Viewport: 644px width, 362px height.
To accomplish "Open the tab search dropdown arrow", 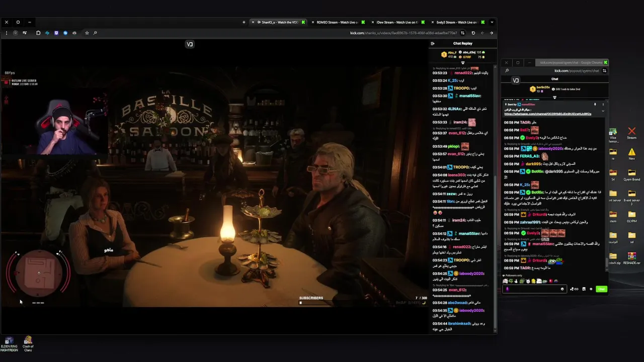I will [x=492, y=22].
